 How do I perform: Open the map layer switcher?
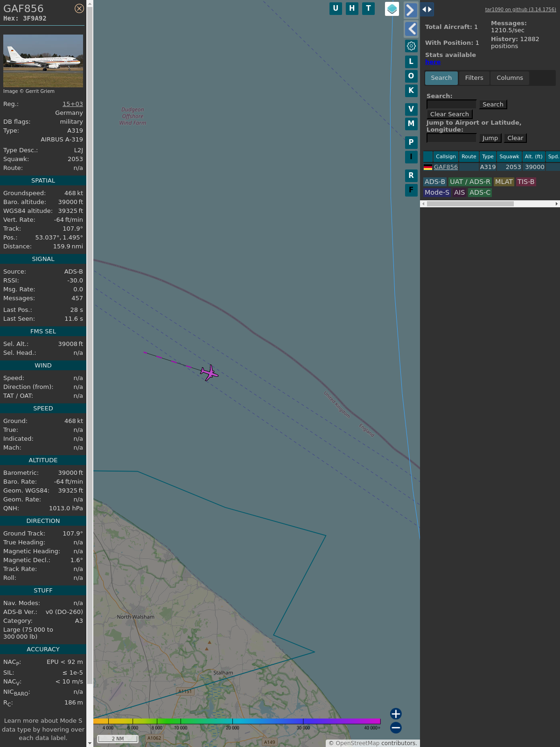click(x=392, y=9)
